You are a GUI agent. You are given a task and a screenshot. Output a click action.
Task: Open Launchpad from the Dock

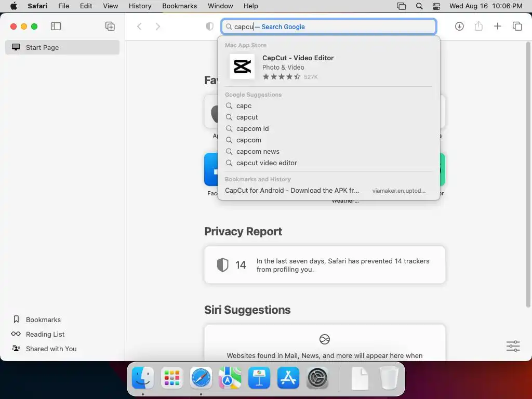(x=172, y=378)
